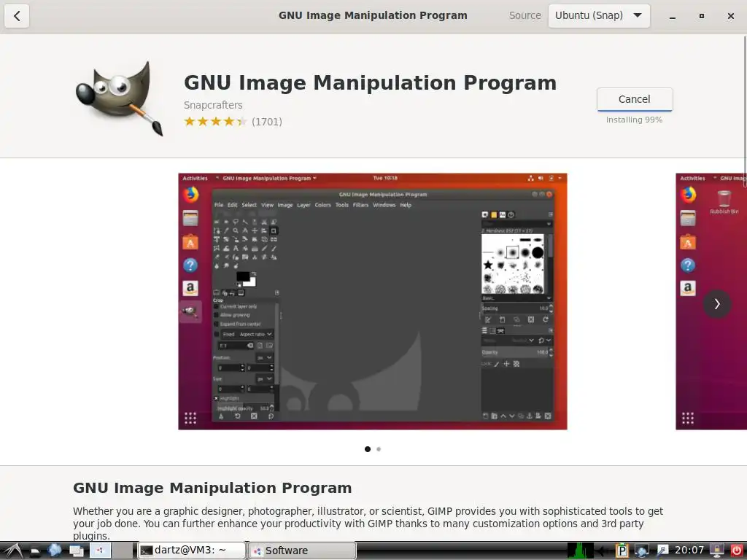Open the taskbar start menu bird icon
Viewport: 747px width, 560px height.
(x=12, y=551)
